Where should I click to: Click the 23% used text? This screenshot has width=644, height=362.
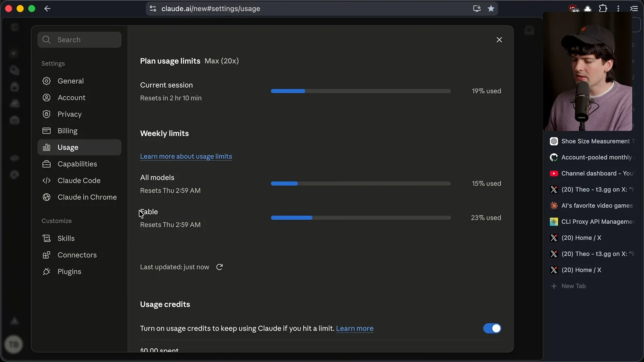coord(486,218)
